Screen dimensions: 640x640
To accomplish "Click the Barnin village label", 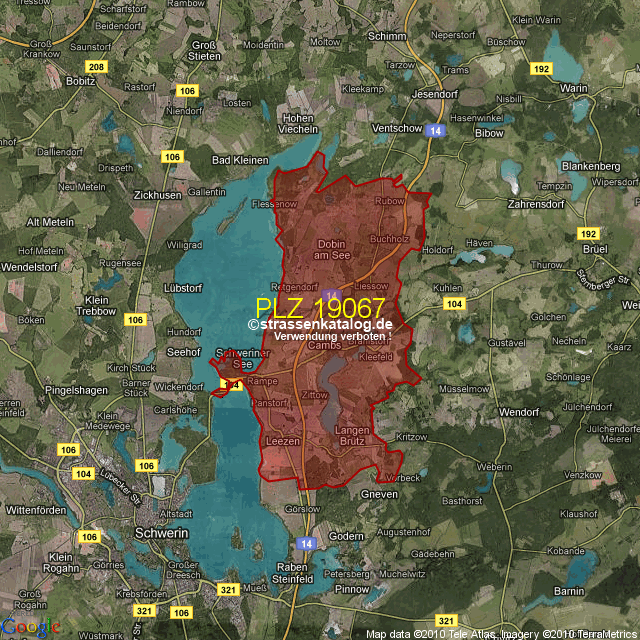I will point(569,592).
